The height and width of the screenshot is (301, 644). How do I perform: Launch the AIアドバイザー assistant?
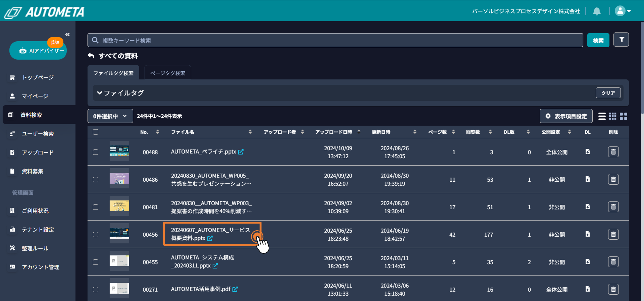tap(38, 51)
